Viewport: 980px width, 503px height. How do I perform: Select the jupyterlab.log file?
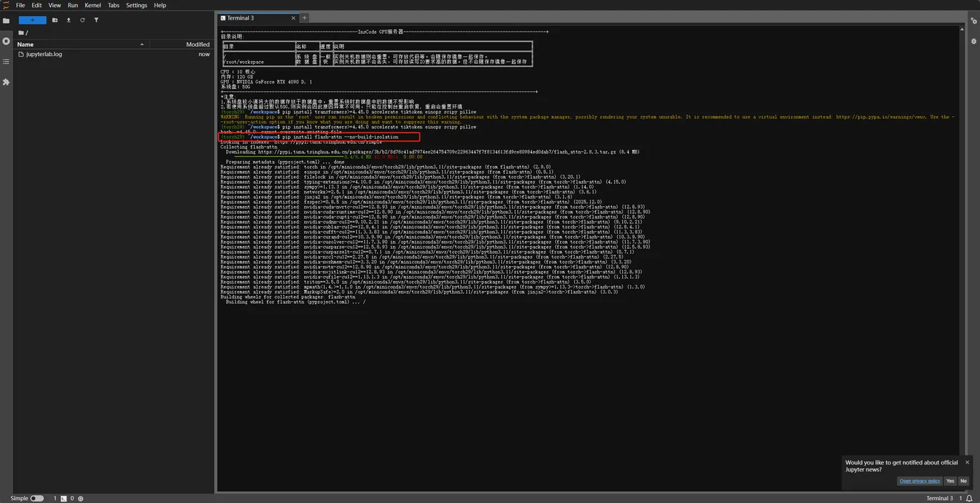[x=113, y=54]
